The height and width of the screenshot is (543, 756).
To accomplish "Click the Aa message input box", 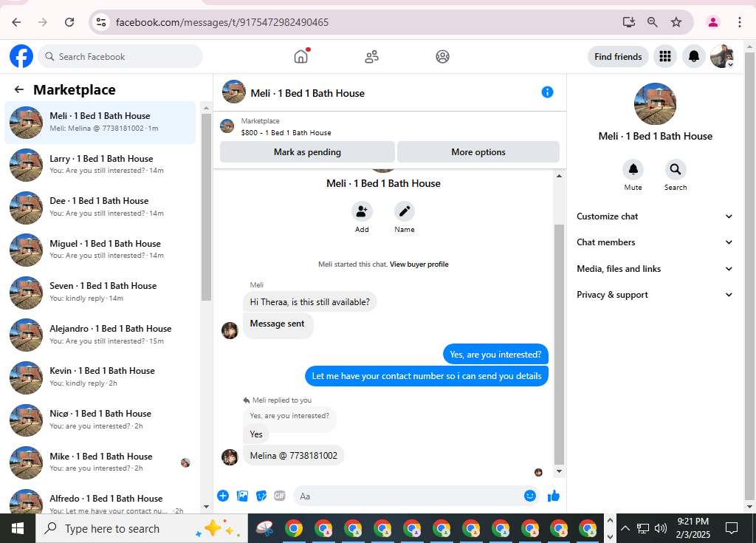I will point(408,496).
